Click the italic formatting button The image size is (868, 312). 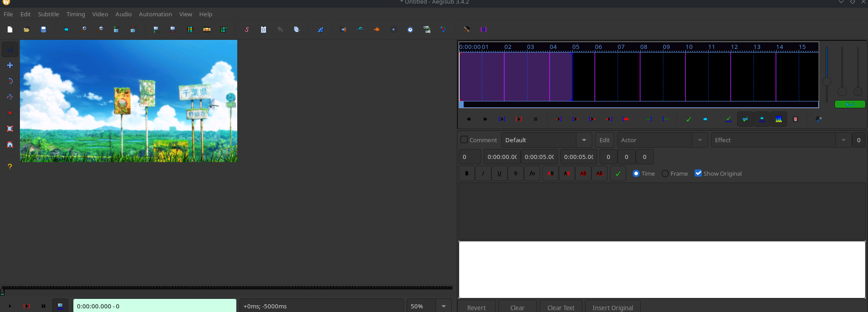pyautogui.click(x=483, y=173)
